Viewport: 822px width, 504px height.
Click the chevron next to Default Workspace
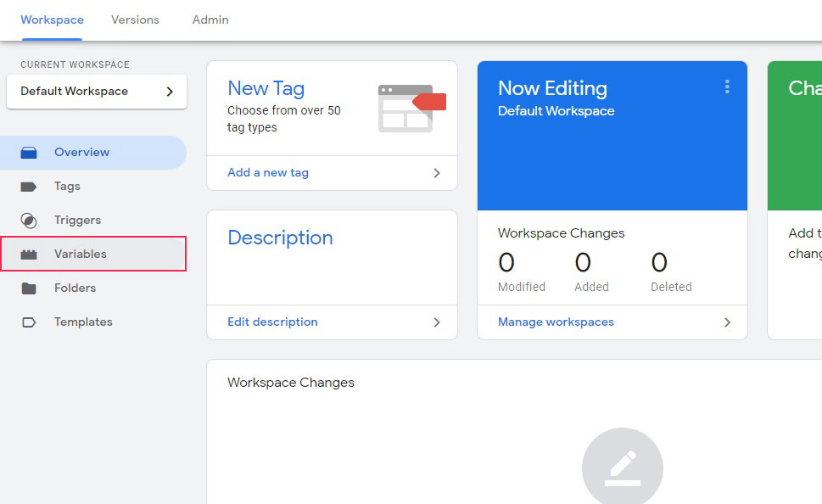tap(170, 92)
